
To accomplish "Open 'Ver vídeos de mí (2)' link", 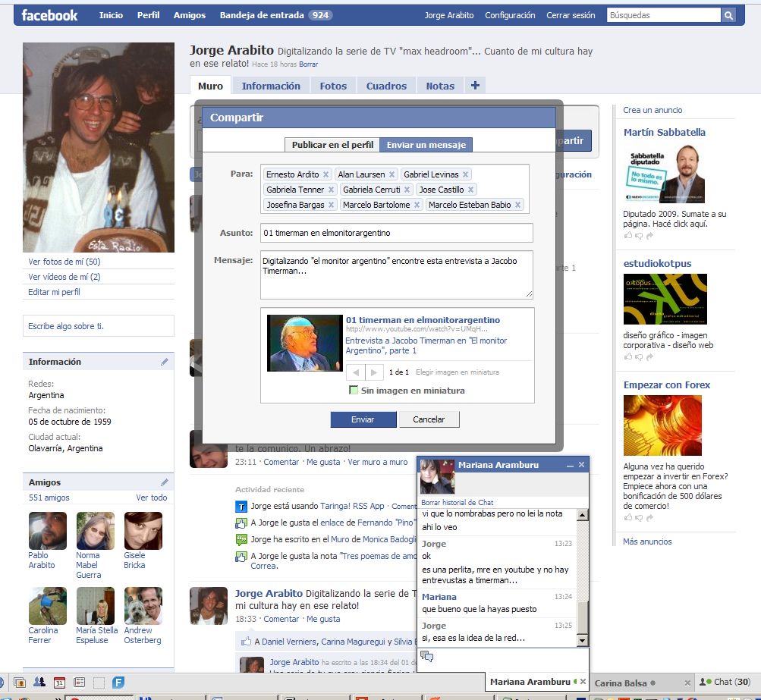I will [x=64, y=277].
